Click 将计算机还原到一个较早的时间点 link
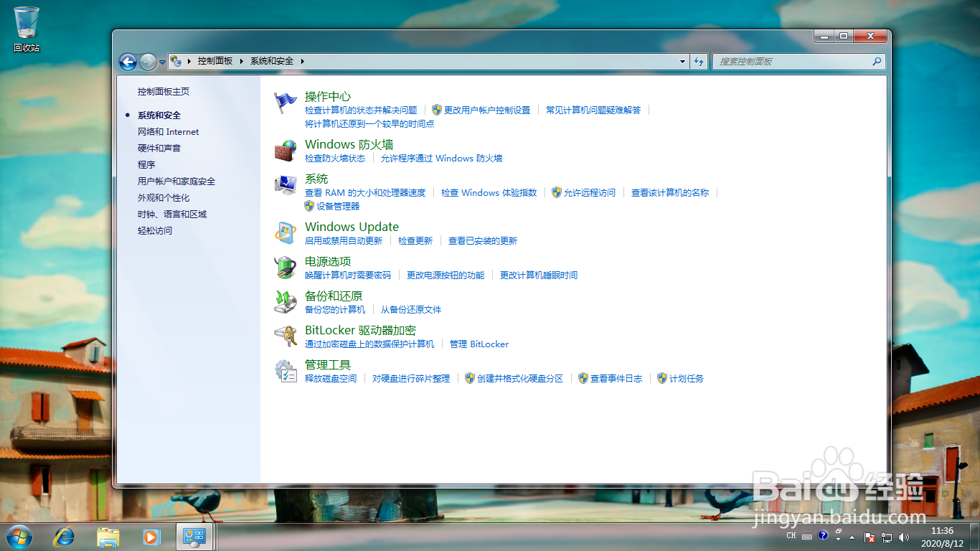Image resolution: width=980 pixels, height=551 pixels. [x=369, y=124]
